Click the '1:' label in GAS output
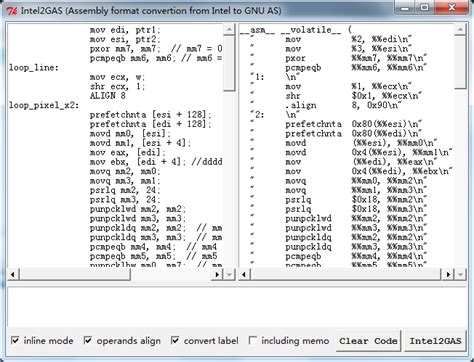This screenshot has height=362, width=474. point(259,77)
